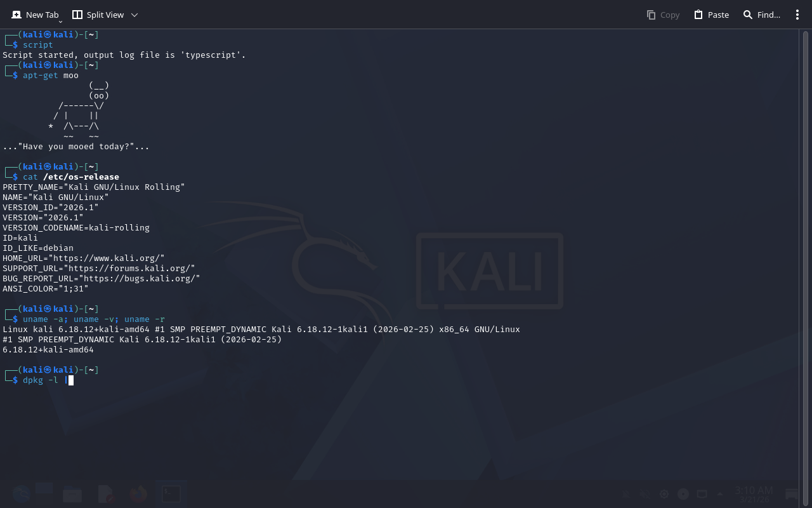Open the clock showing 3:10 AM
The image size is (812, 508).
[x=754, y=494]
